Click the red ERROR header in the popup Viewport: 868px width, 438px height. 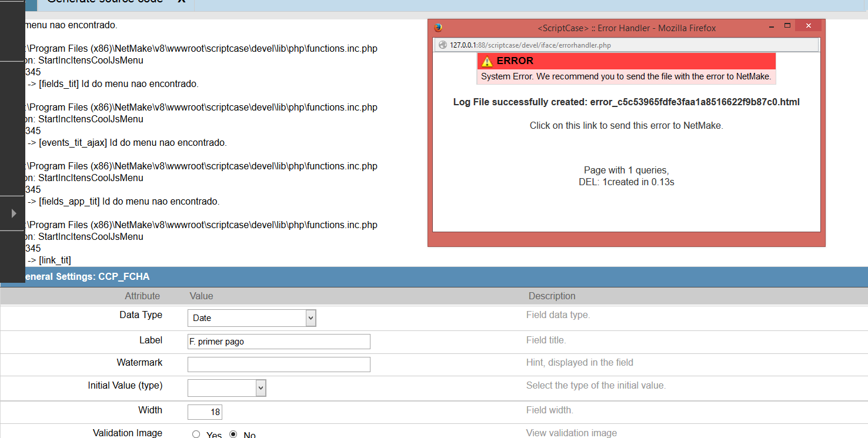tap(626, 61)
